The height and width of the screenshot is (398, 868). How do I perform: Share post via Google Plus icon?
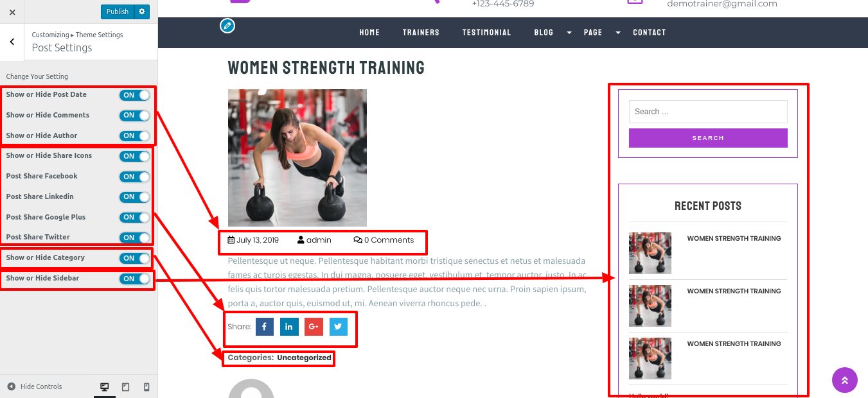click(x=314, y=327)
